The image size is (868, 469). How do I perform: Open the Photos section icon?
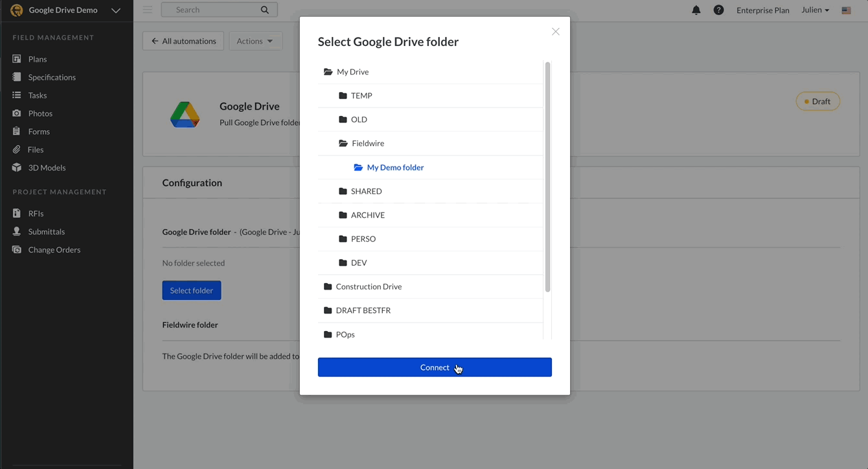click(x=15, y=113)
